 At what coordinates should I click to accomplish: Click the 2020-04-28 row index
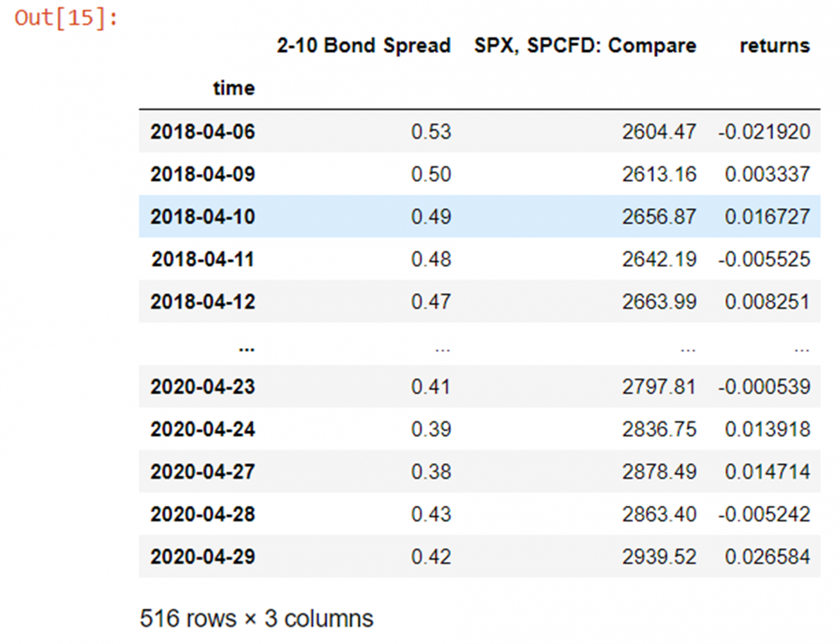(x=203, y=514)
